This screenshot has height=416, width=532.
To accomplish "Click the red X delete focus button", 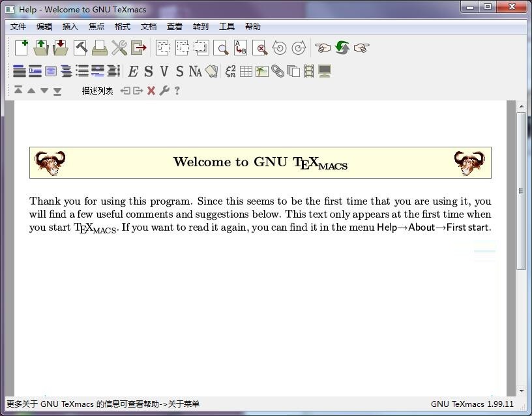I will point(151,91).
